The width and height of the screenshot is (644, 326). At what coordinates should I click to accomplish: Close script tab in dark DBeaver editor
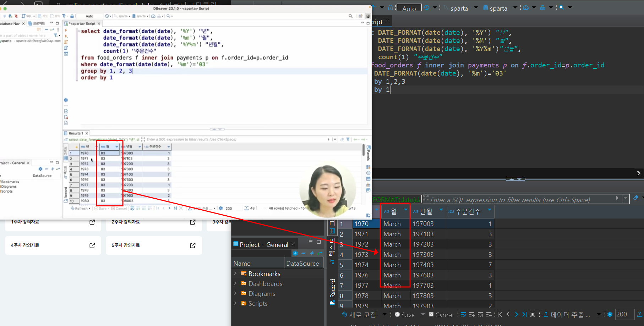387,21
